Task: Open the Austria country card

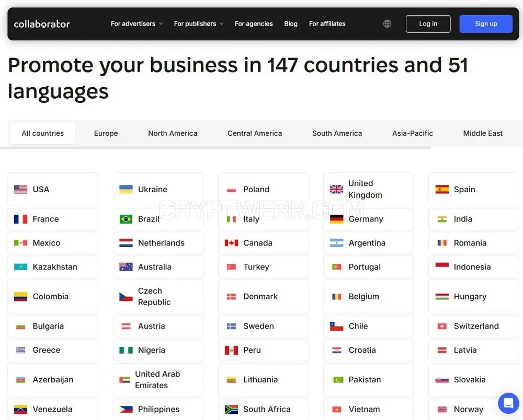Action: click(x=158, y=326)
